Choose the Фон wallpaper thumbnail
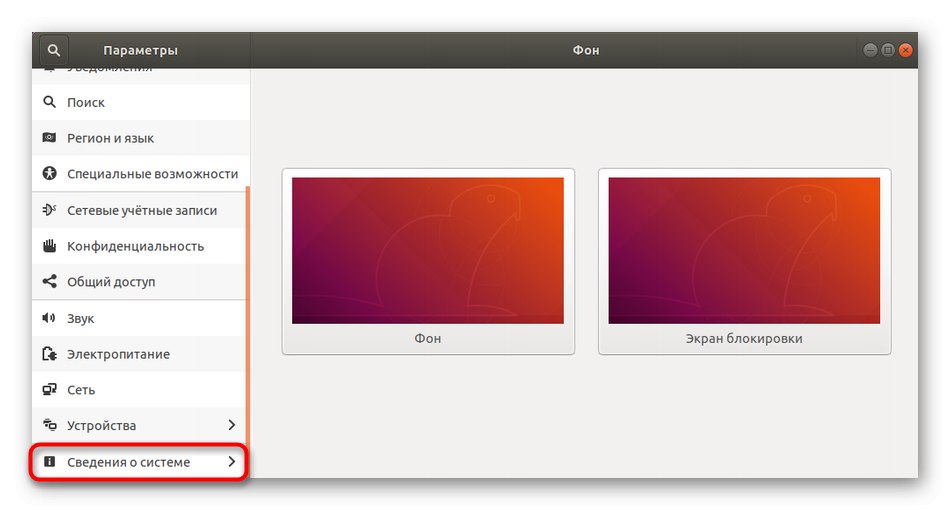Viewport: 950px width, 510px height. [x=428, y=250]
